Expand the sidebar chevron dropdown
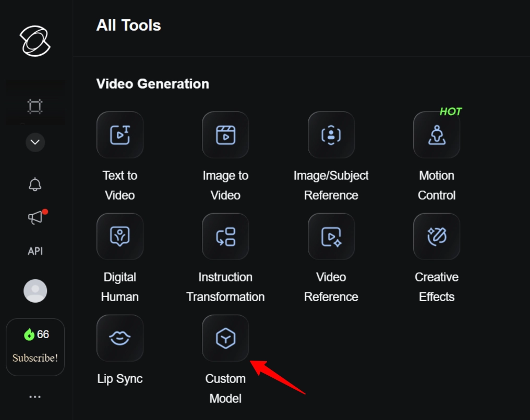530x420 pixels. (35, 142)
